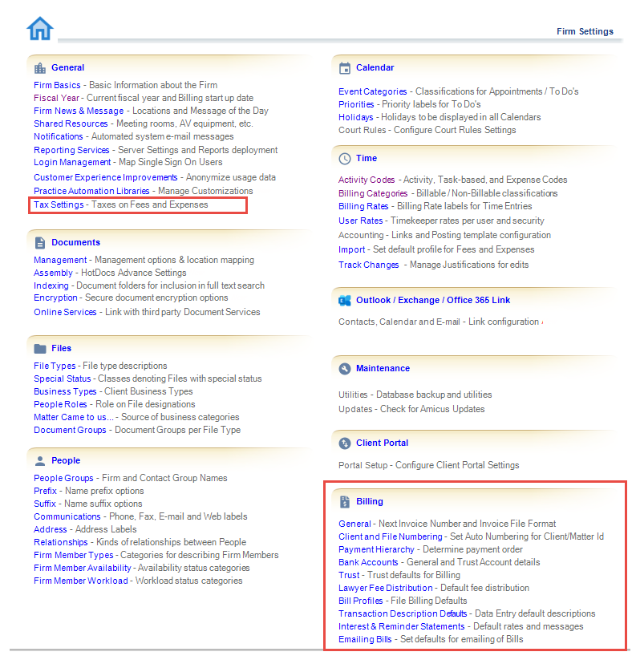Open Online Services link

click(x=65, y=312)
